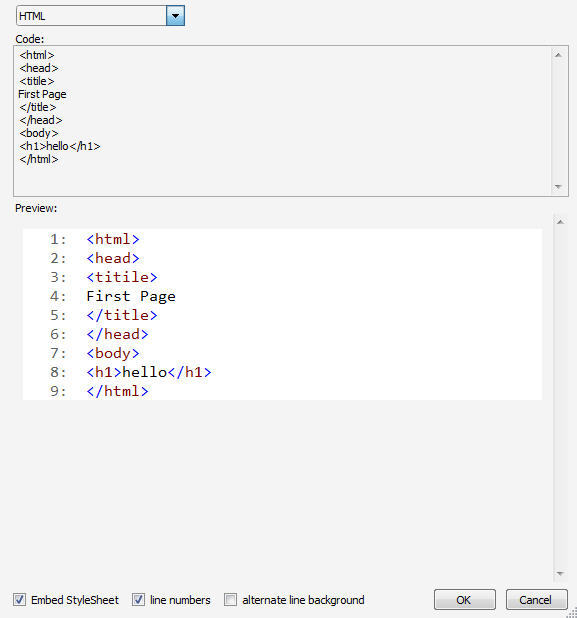Click '<h1>hello</h1>' line 8 in Preview
Viewport: 577px width, 618px height.
(149, 372)
